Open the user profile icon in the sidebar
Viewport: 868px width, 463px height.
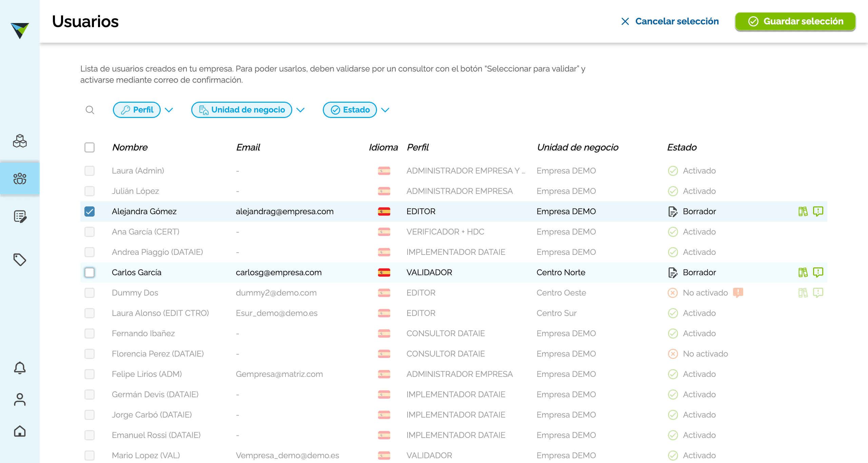click(x=20, y=399)
